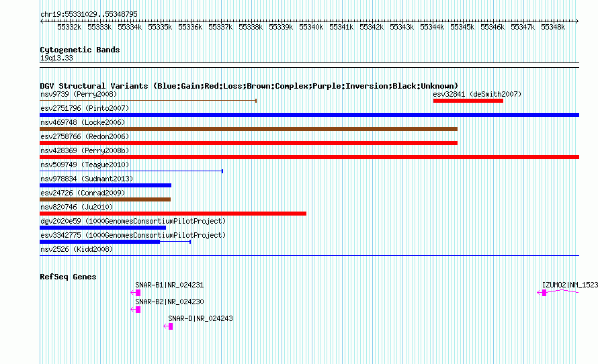Click the 55334k ruler tick label
This screenshot has height=364, width=598.
click(x=130, y=27)
